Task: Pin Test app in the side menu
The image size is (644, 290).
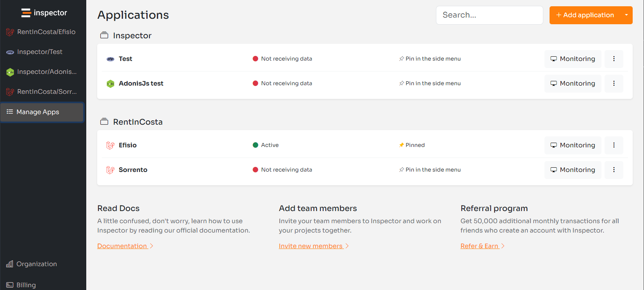Action: [x=430, y=59]
